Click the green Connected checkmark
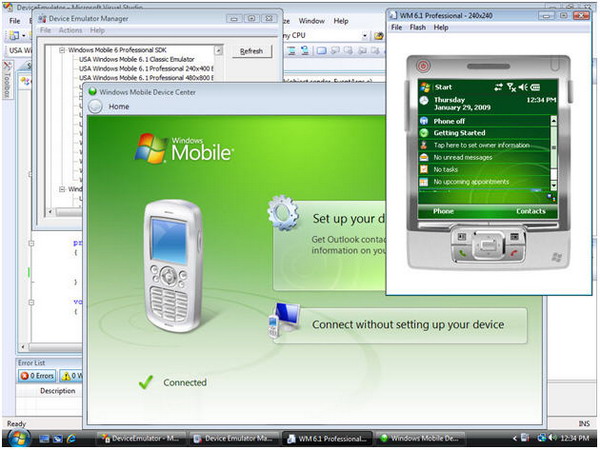 146,382
